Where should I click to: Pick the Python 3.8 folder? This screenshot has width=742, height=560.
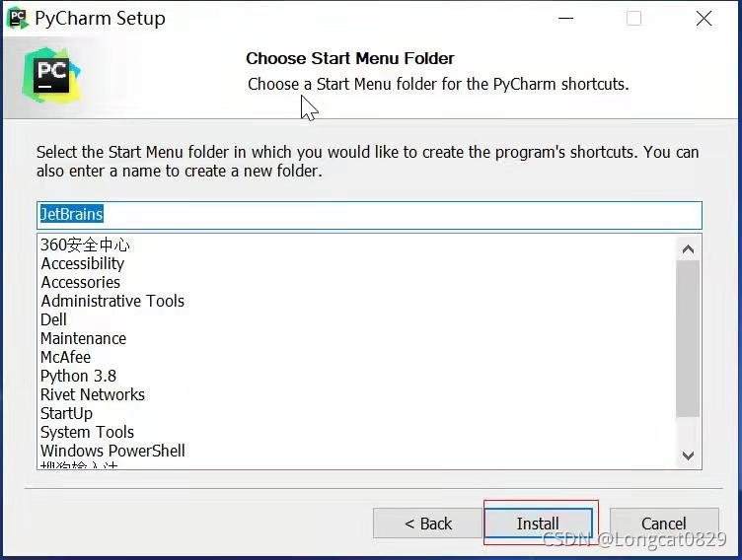coord(78,376)
